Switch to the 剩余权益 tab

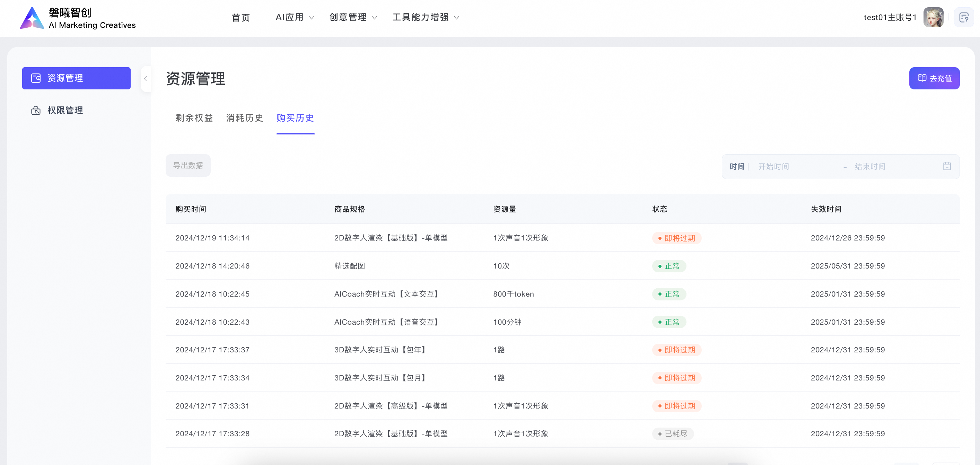click(x=194, y=118)
